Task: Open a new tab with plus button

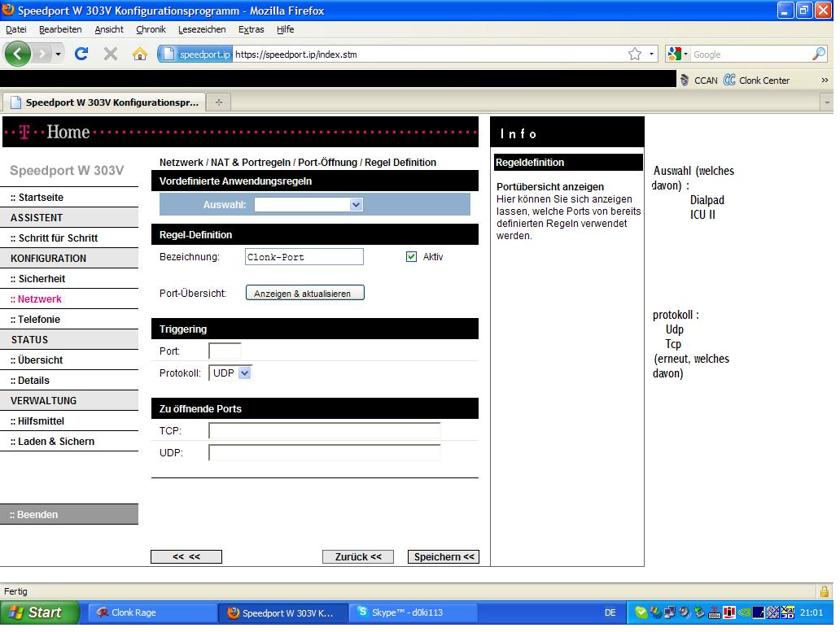Action: (219, 102)
